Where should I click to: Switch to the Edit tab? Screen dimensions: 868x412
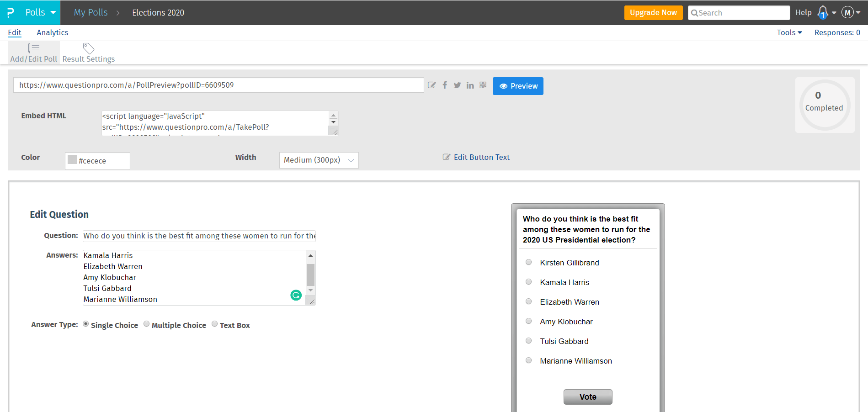pos(15,32)
